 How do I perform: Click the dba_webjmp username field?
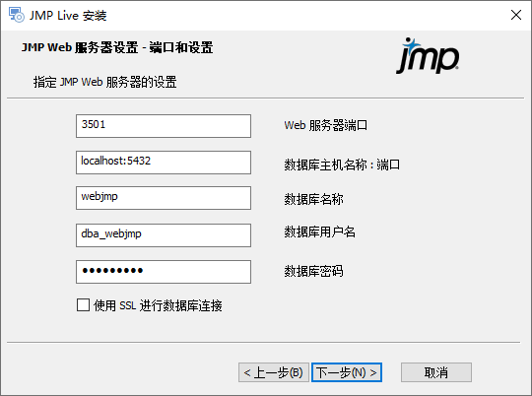[164, 235]
